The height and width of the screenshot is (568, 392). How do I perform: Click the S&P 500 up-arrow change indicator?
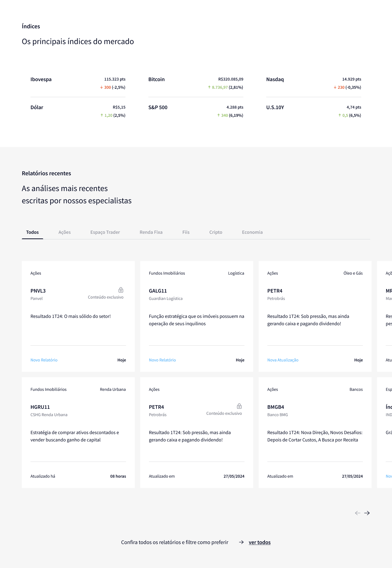[219, 115]
